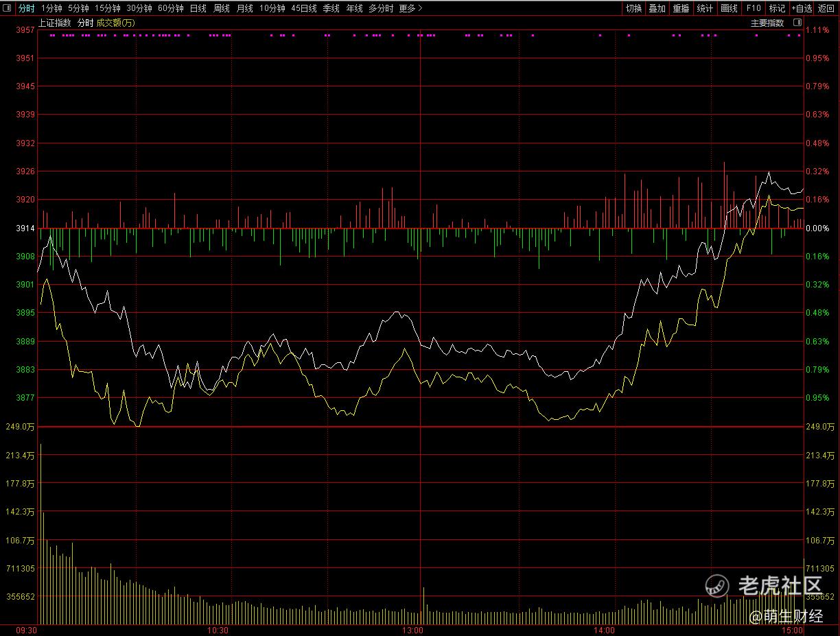Image resolution: width=840 pixels, height=636 pixels.
Task: Activate the 画线 drawing tool button
Action: [x=729, y=8]
